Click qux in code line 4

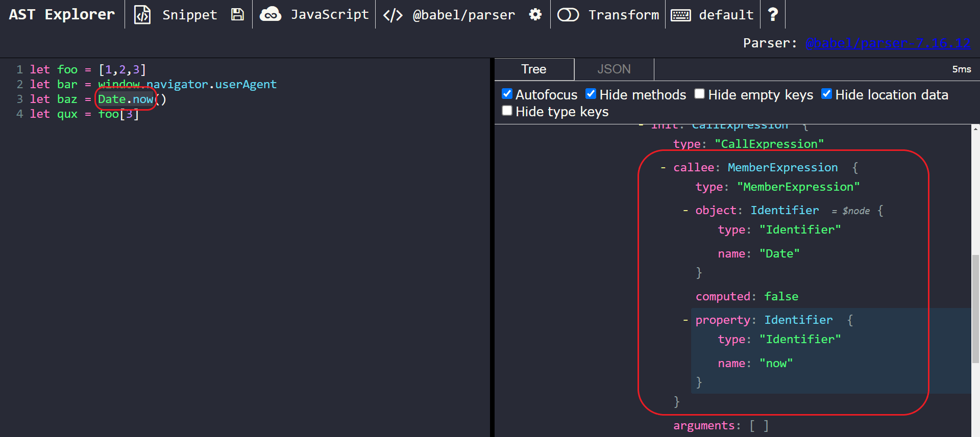click(x=67, y=114)
